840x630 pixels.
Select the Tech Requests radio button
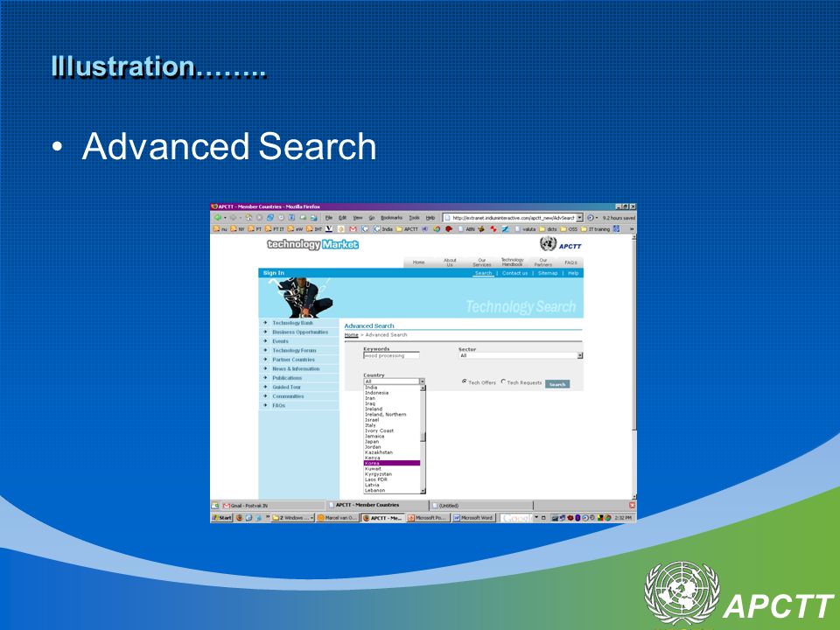[503, 381]
